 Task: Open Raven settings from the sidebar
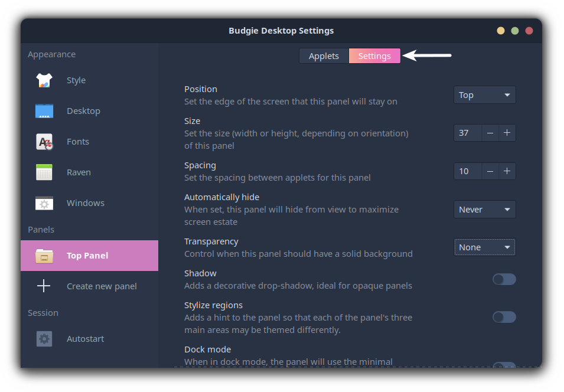[44, 172]
